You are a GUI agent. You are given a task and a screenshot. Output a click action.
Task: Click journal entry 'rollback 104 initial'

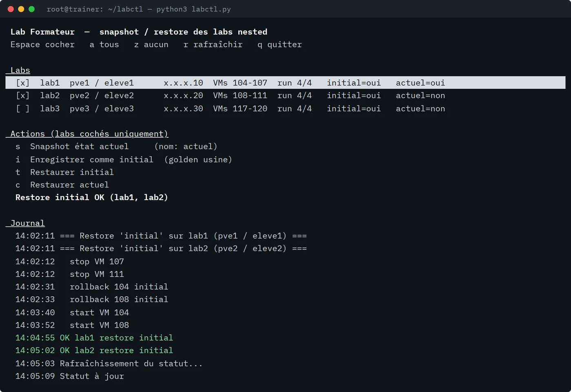point(92,286)
